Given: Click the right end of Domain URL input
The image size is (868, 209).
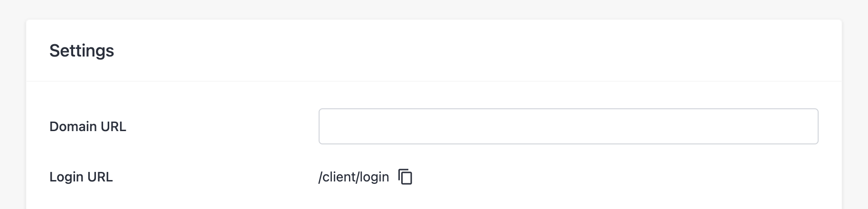Looking at the screenshot, I should click(x=810, y=126).
